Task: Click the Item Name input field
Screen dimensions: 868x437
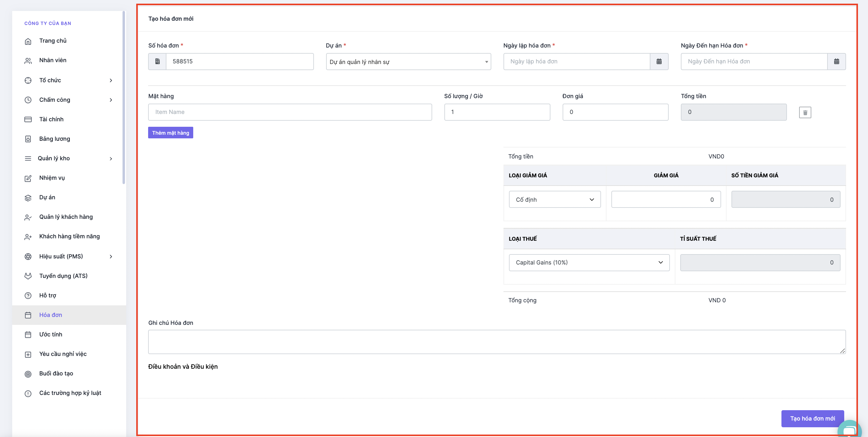Action: (290, 112)
